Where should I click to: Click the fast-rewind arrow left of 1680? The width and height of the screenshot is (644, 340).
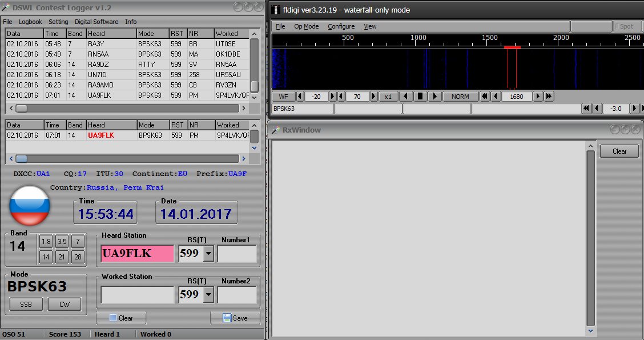(484, 97)
